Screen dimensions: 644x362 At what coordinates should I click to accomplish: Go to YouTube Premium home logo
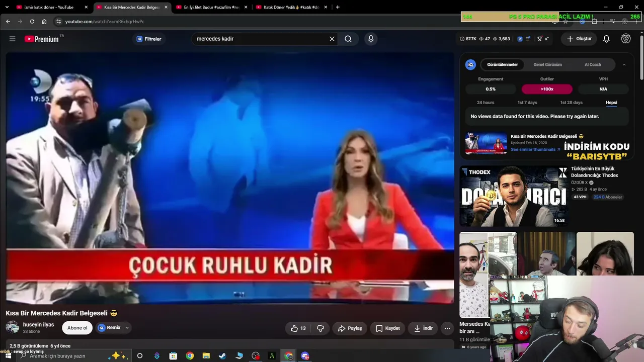coord(42,39)
